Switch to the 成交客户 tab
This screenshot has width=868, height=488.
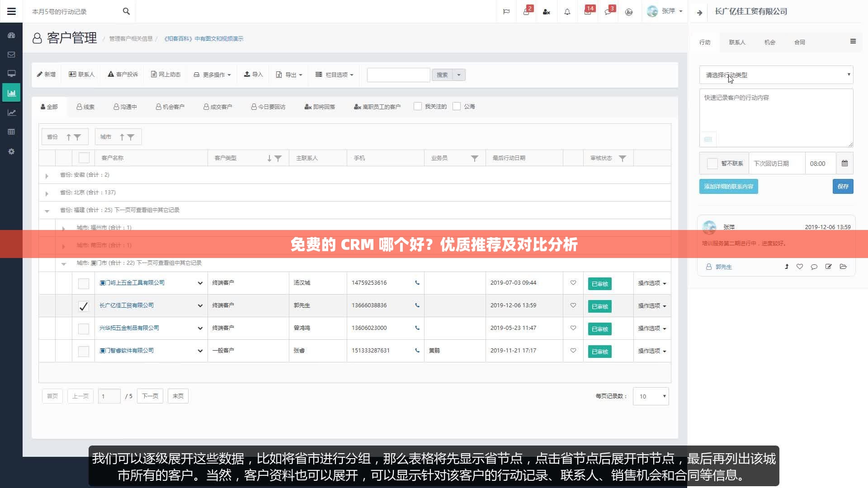[218, 107]
